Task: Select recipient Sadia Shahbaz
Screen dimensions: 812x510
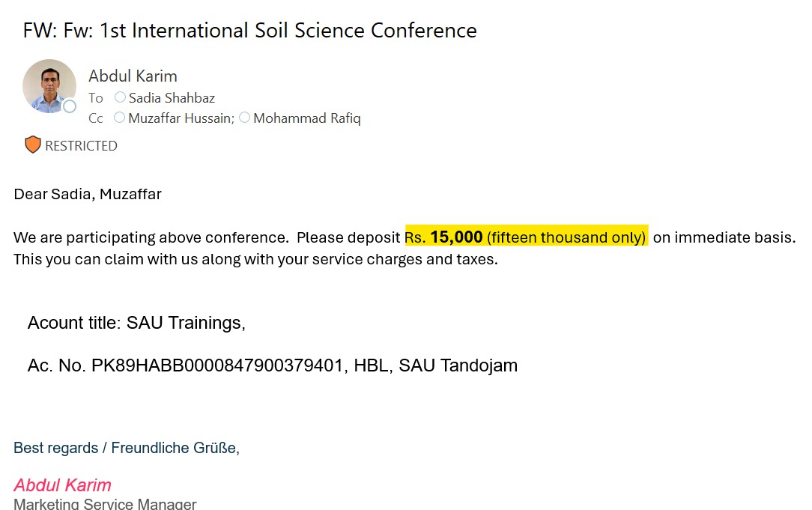Action: 172,98
